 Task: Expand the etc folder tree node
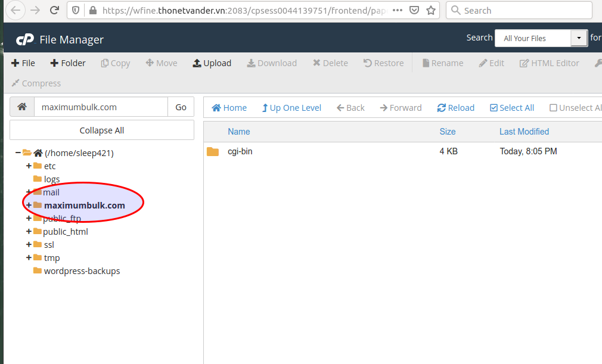pyautogui.click(x=29, y=166)
